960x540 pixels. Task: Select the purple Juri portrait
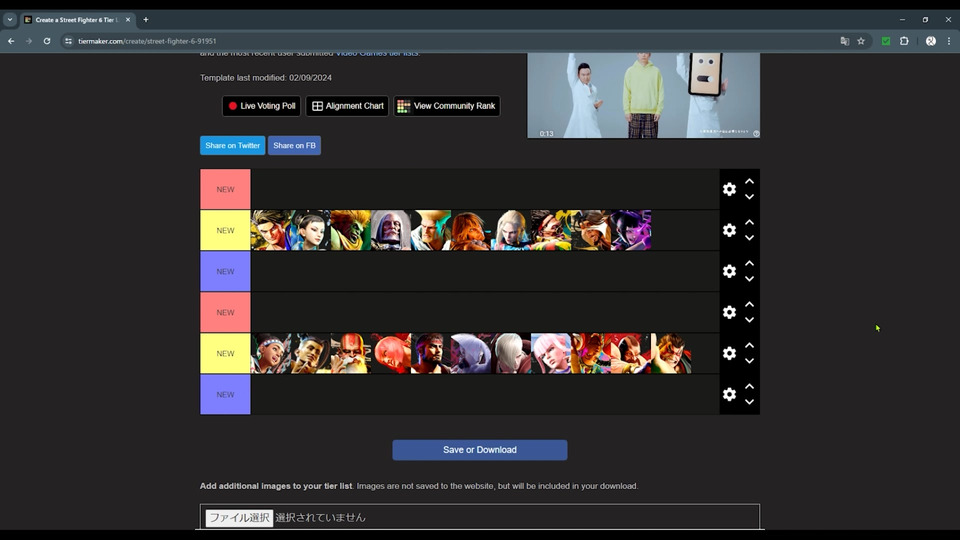pyautogui.click(x=631, y=230)
